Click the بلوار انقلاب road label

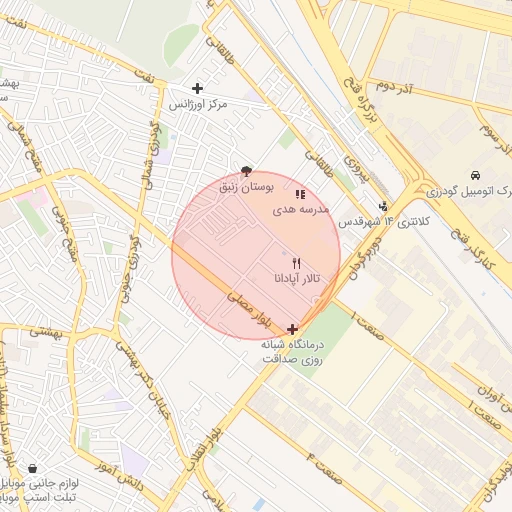coord(204,449)
